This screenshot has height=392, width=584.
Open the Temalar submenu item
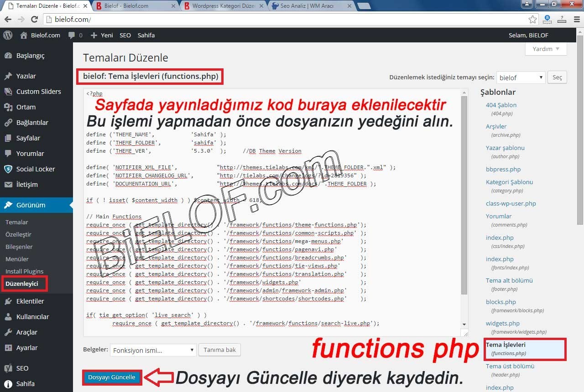tap(17, 222)
